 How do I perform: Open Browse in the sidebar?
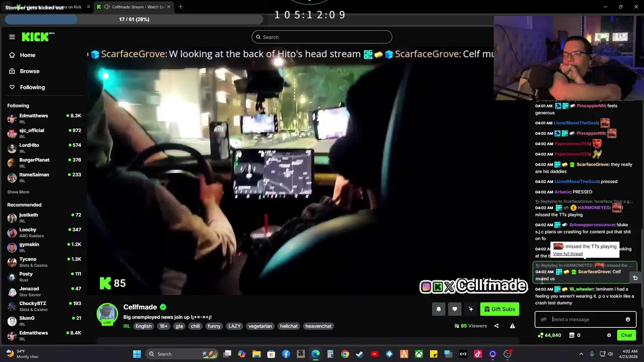click(29, 71)
